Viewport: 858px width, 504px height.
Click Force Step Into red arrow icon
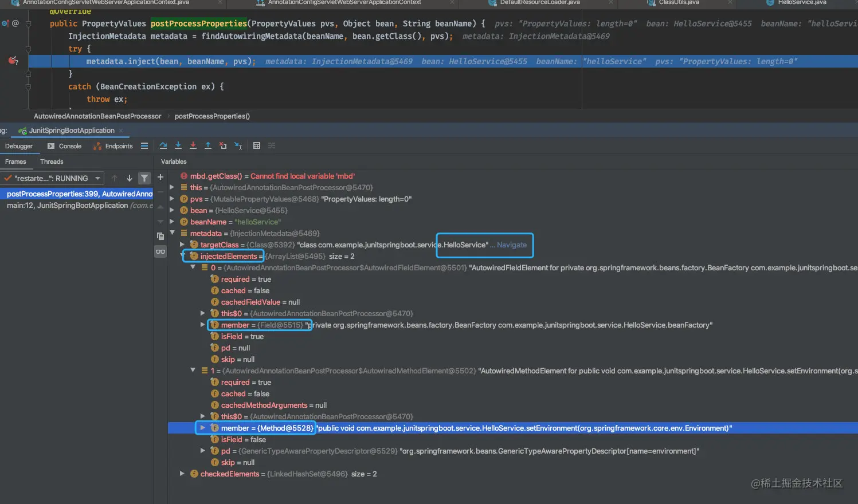[193, 145]
